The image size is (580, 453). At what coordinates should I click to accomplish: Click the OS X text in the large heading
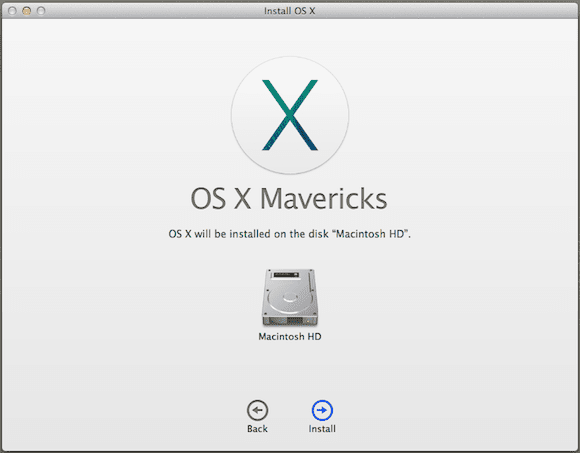click(221, 199)
